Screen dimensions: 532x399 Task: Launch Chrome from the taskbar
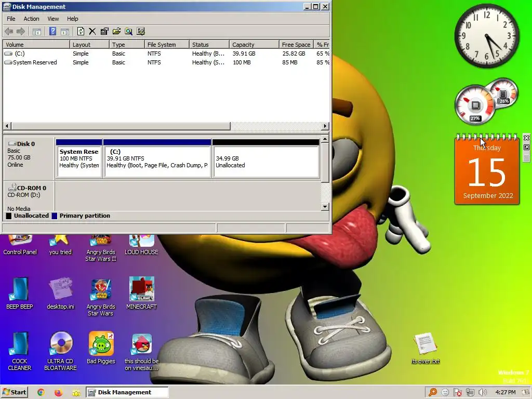[41, 393]
